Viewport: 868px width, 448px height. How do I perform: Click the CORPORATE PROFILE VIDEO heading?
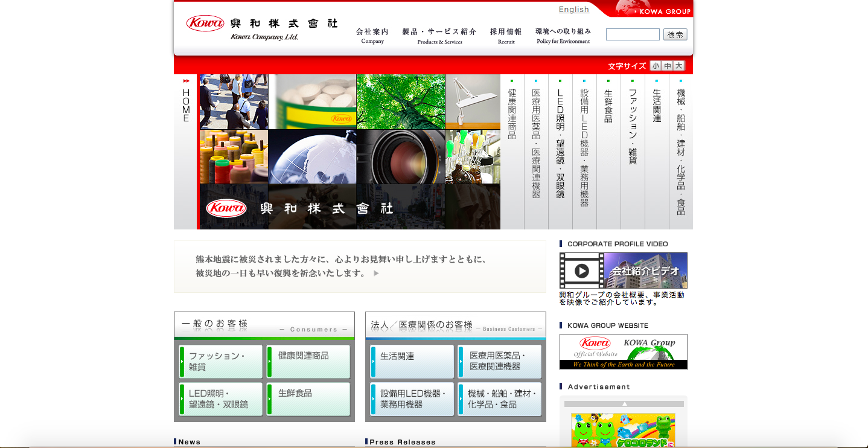[617, 244]
